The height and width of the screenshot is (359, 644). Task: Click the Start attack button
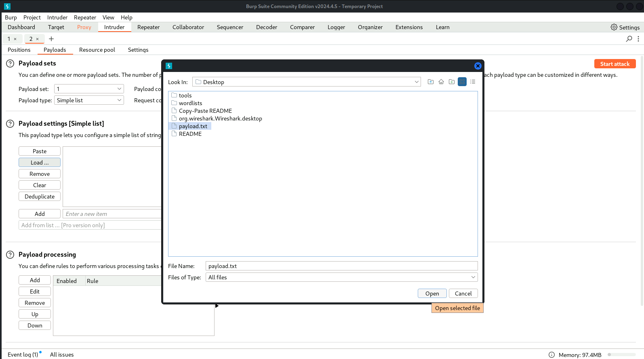[x=615, y=64]
